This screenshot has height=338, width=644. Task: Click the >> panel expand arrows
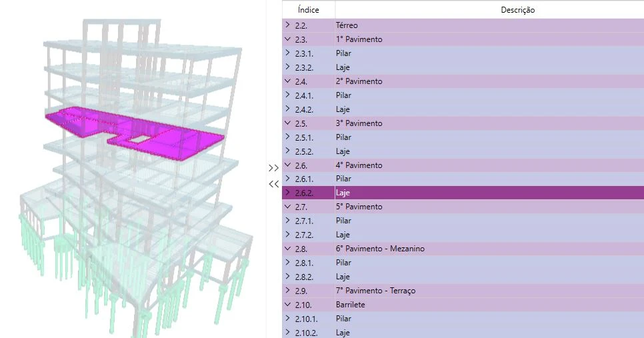coord(273,168)
